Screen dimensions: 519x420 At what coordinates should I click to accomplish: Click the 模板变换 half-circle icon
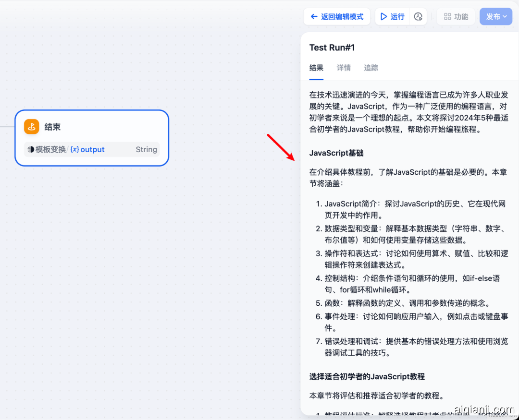click(x=31, y=149)
